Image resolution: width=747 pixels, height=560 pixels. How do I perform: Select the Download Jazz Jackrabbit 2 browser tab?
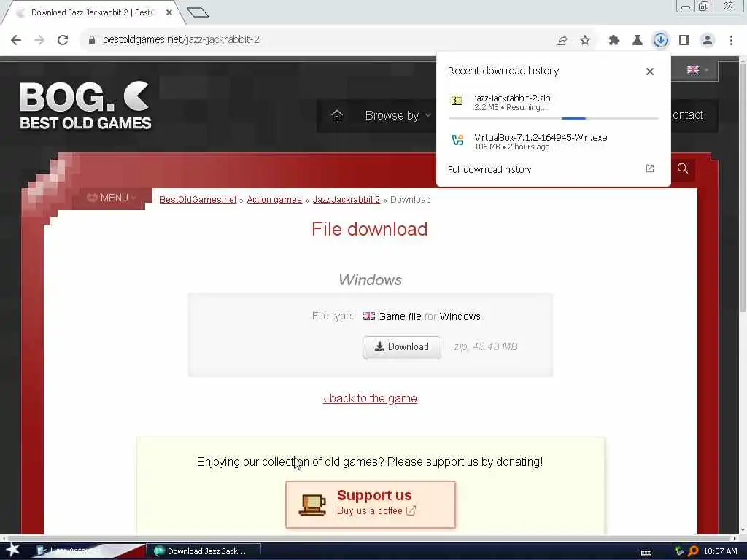(93, 13)
